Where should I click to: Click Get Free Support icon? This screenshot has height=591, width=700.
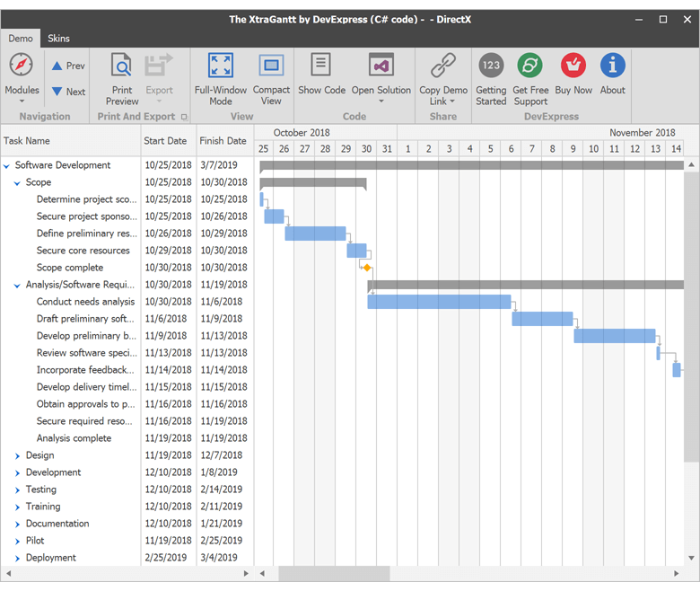coord(529,66)
